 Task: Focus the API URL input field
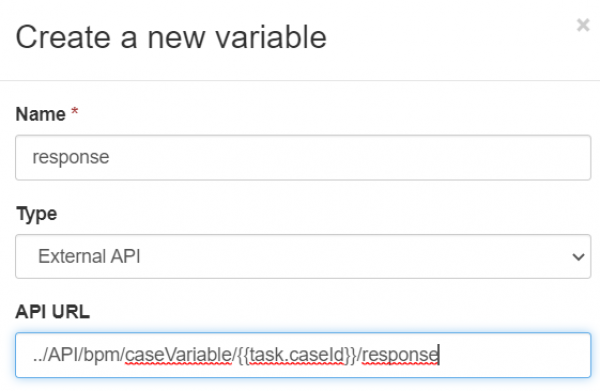(x=303, y=355)
